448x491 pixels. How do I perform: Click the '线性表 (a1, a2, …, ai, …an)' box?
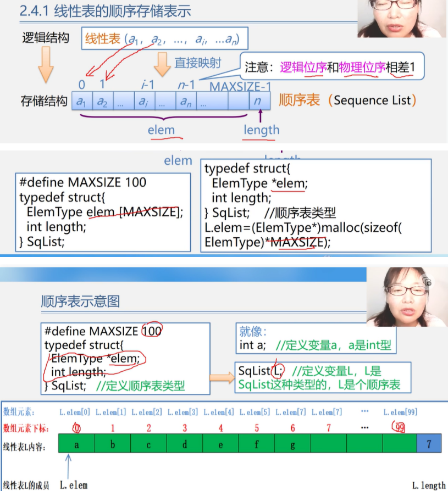click(164, 38)
